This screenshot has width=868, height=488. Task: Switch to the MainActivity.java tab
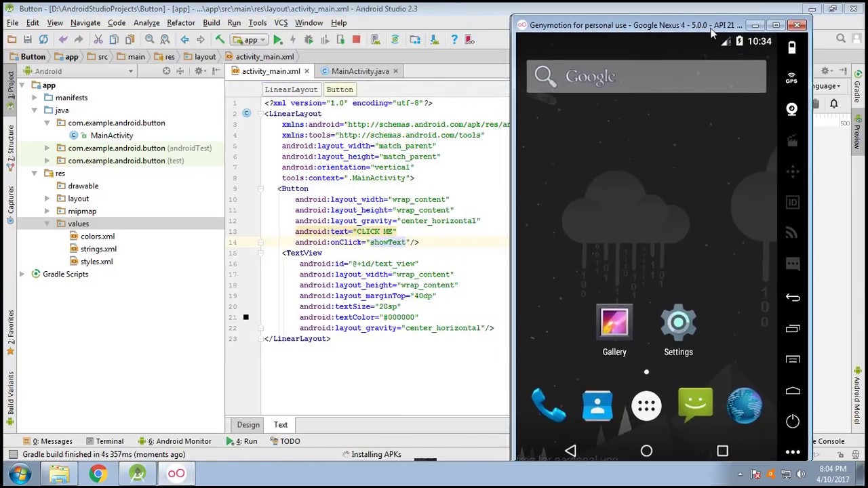tap(360, 71)
